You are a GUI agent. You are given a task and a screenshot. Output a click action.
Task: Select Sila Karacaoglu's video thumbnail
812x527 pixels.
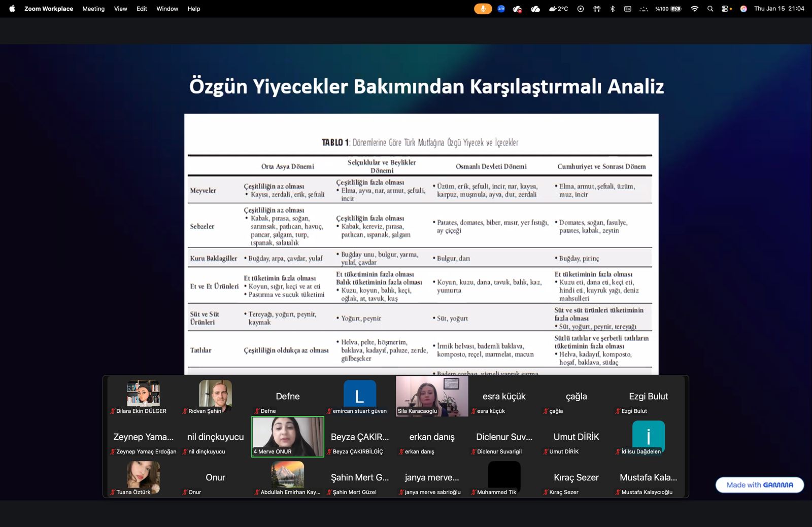tap(432, 396)
